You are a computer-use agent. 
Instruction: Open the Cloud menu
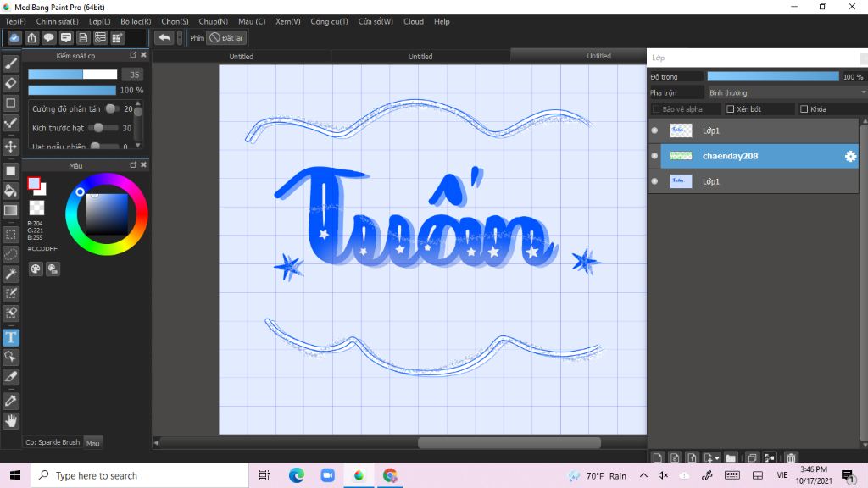point(414,21)
